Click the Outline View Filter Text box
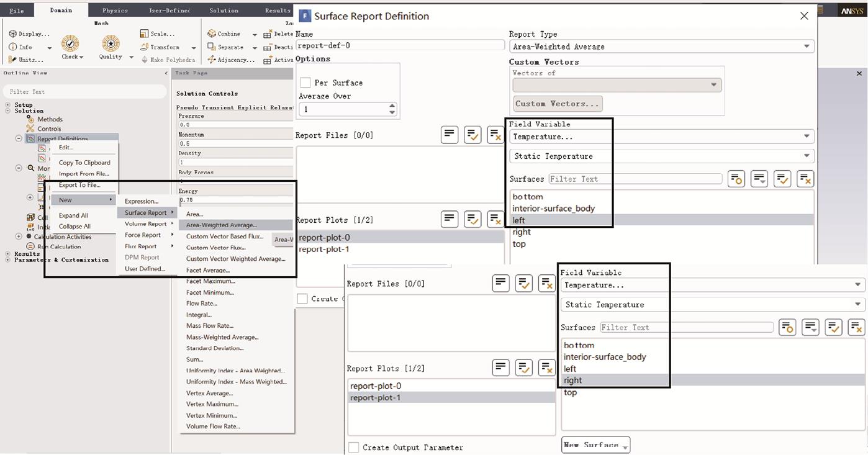 click(x=84, y=91)
